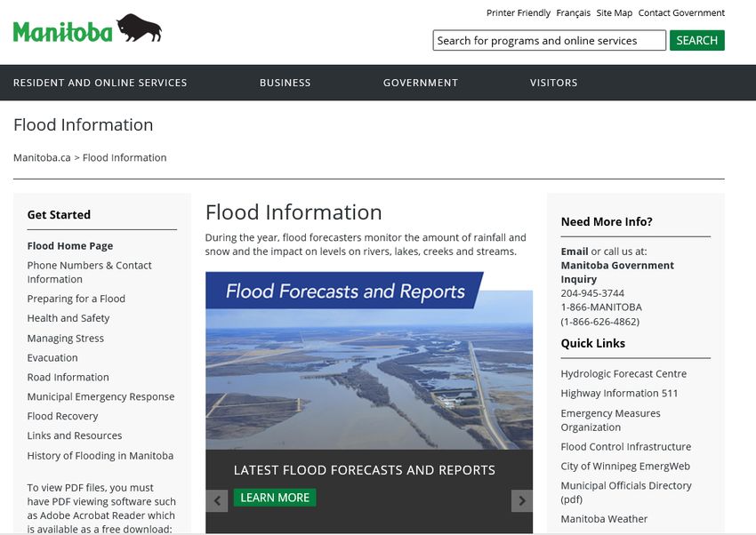The width and height of the screenshot is (756, 535).
Task: Follow Manitoba.ca breadcrumb link
Action: pos(42,157)
